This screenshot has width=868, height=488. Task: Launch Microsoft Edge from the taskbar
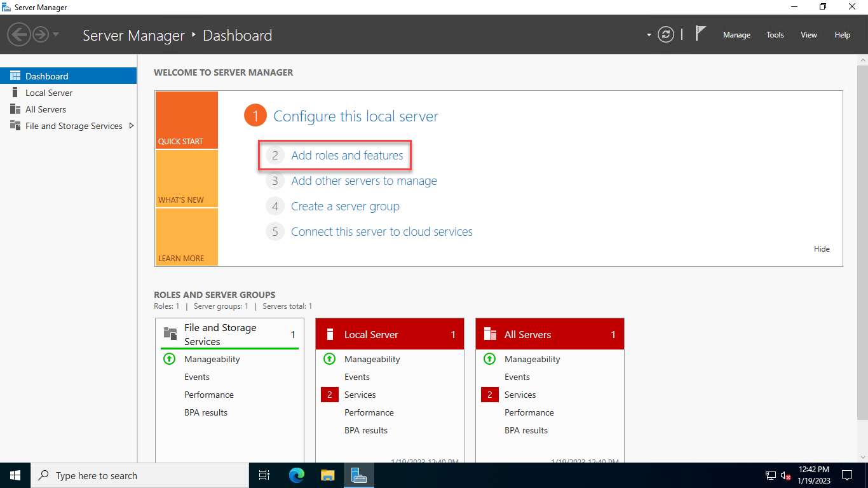point(297,475)
